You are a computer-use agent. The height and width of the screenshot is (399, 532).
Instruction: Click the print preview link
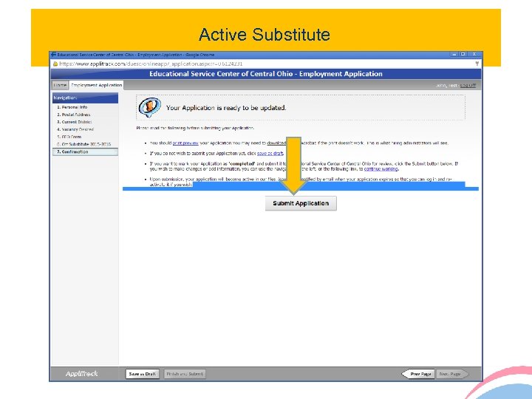[185, 143]
